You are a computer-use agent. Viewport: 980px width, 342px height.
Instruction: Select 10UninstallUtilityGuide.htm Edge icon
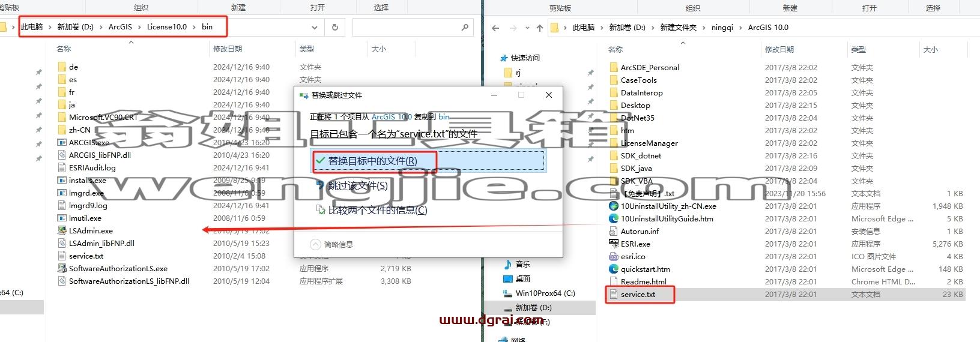pyautogui.click(x=614, y=218)
